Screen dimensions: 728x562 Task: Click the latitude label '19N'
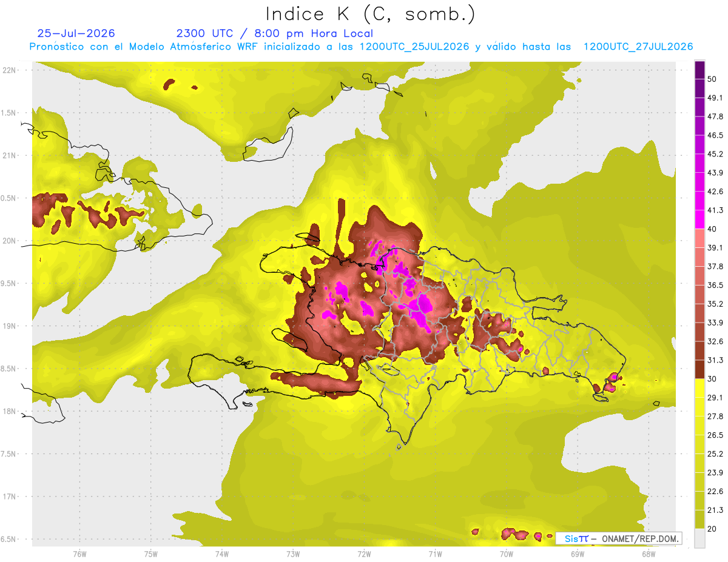pos(8,326)
